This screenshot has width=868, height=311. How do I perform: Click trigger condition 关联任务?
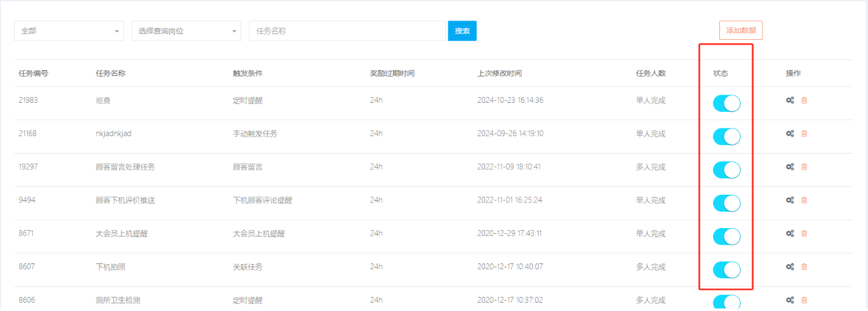248,267
